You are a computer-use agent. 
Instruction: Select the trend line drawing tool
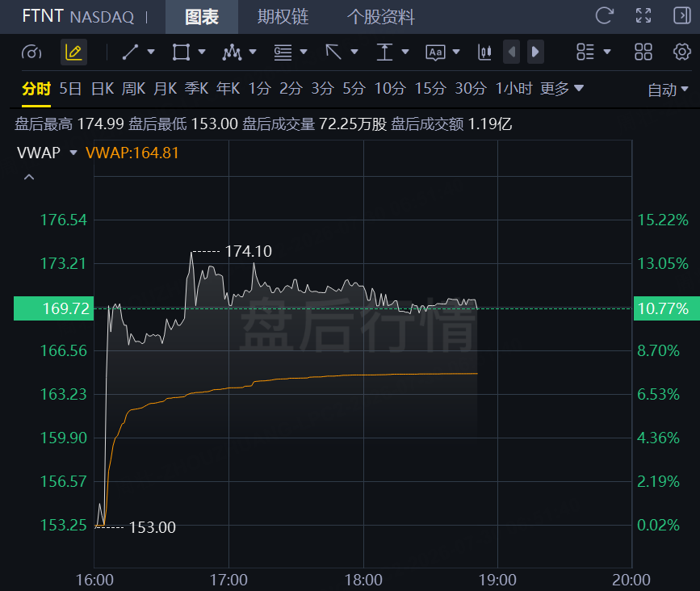(x=130, y=52)
